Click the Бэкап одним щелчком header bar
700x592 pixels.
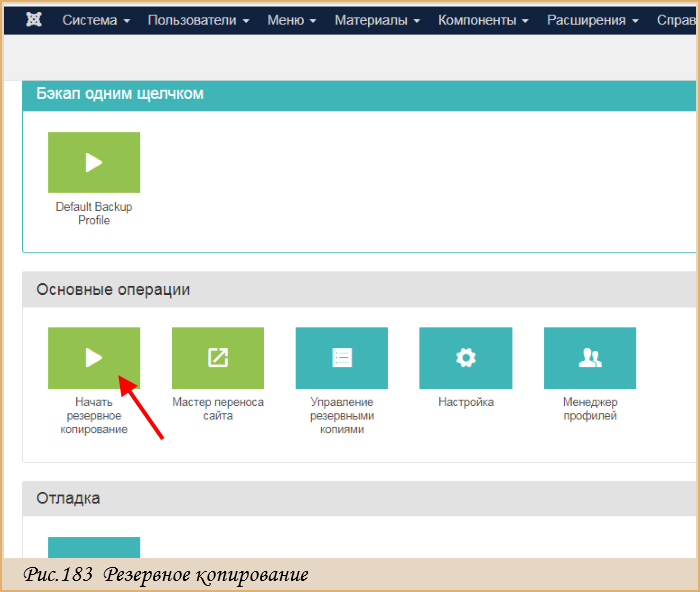tap(359, 96)
